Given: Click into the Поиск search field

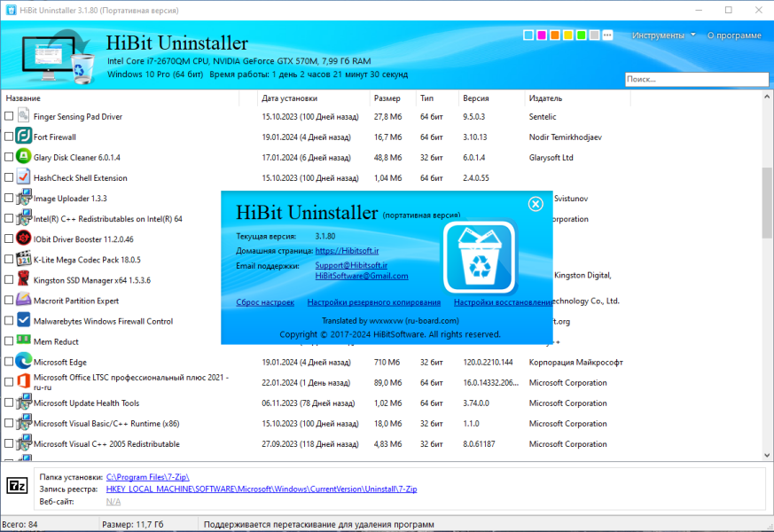Looking at the screenshot, I should pyautogui.click(x=697, y=79).
